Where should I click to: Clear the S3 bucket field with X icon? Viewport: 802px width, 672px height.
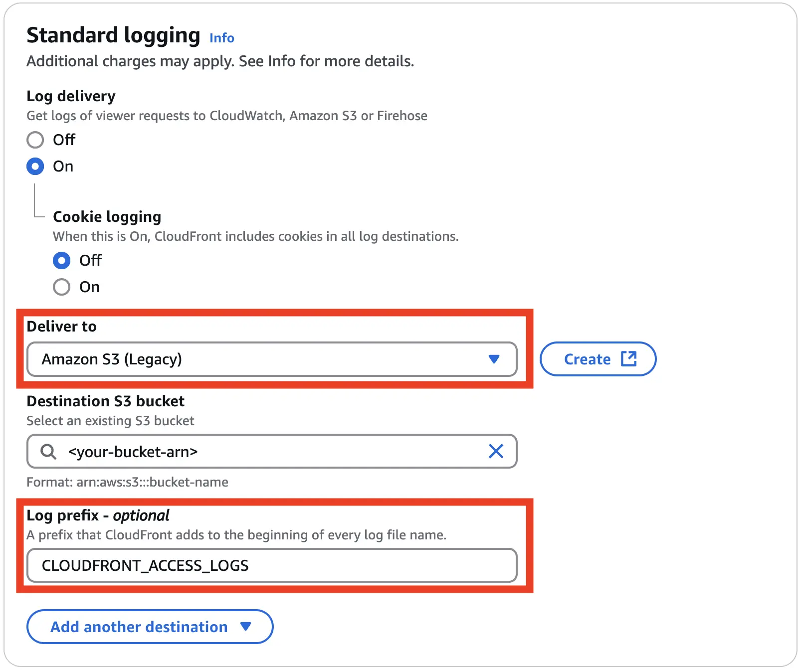pyautogui.click(x=496, y=451)
